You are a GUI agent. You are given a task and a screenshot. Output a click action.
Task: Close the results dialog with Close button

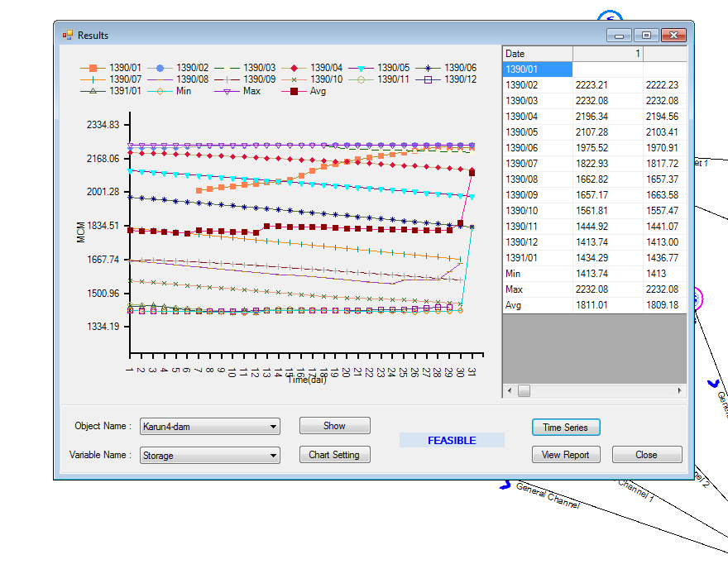tap(646, 455)
